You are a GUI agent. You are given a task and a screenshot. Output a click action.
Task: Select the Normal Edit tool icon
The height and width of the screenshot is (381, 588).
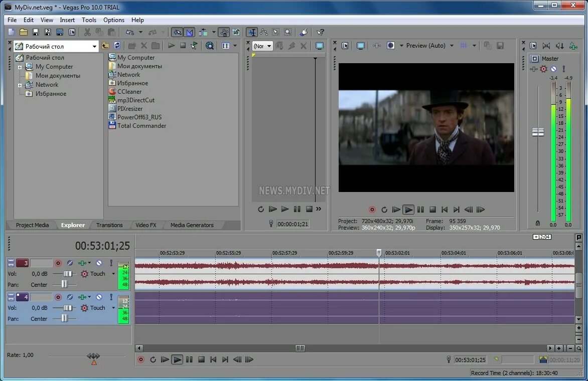(x=252, y=32)
